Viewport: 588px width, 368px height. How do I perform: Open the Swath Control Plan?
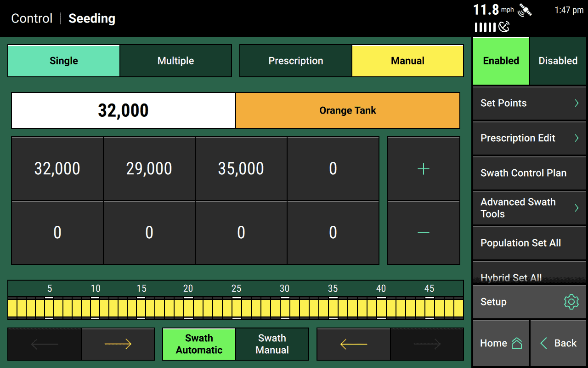tap(529, 173)
